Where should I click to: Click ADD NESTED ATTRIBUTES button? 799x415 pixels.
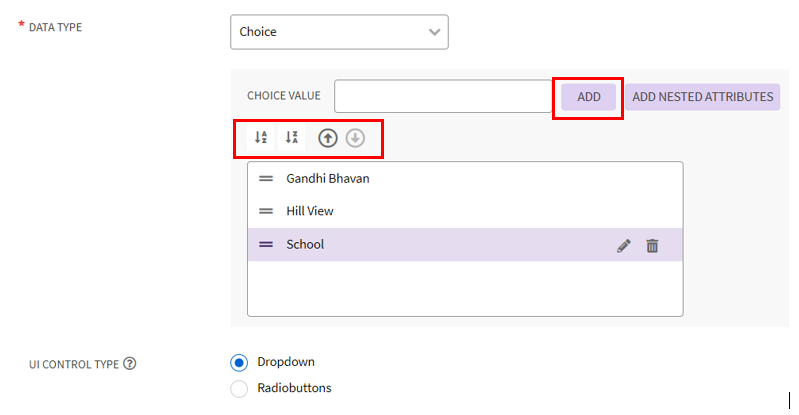coord(702,97)
